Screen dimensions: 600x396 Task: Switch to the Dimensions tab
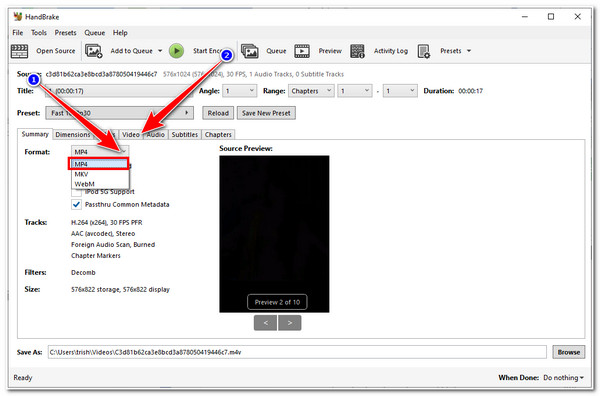[73, 135]
